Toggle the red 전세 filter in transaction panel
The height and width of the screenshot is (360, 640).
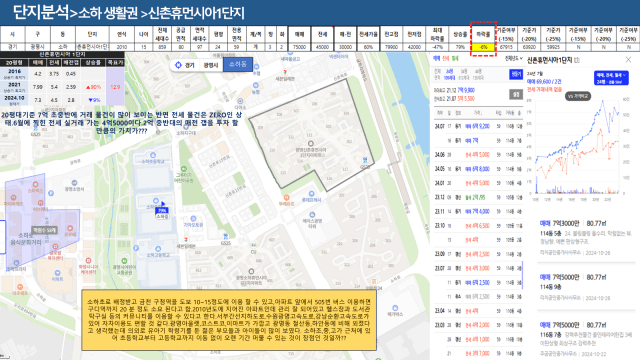(445, 59)
